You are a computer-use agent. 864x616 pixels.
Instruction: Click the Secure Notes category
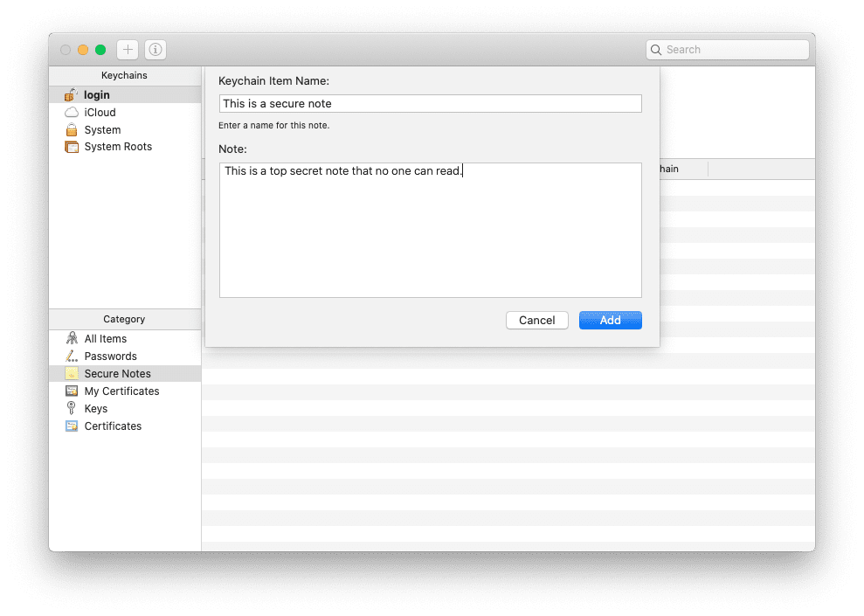pos(117,374)
